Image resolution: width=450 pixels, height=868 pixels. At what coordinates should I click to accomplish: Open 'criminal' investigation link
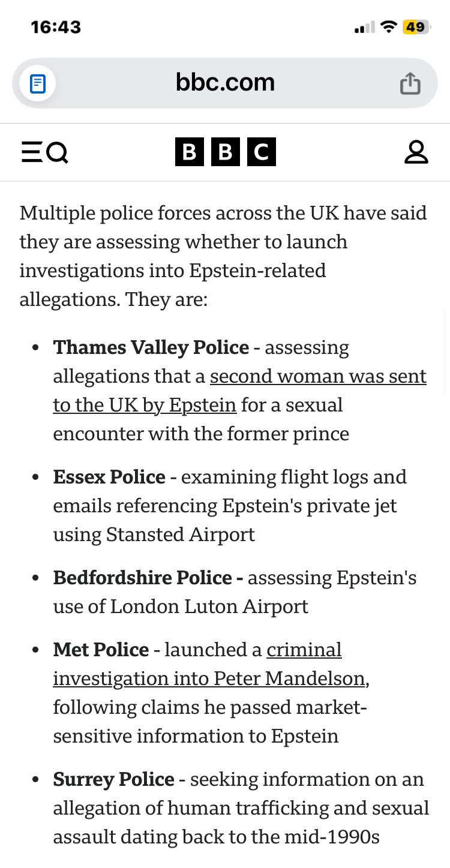304,650
